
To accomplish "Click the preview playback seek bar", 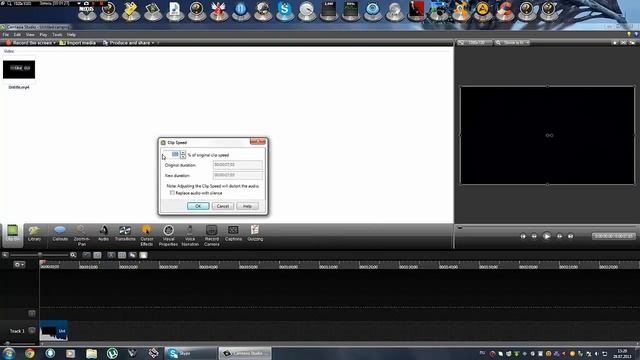I will [x=547, y=227].
